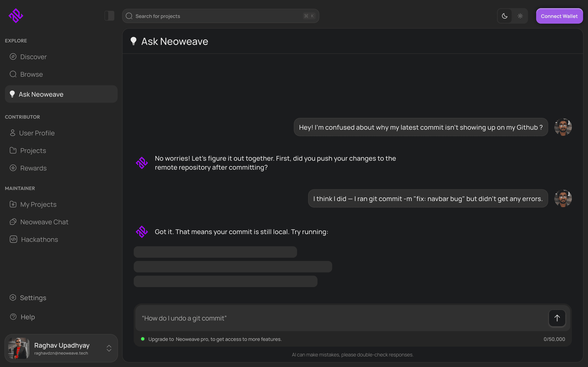Collapse the sidebar panel toggle
Viewport: 588px width, 367px height.
pos(109,16)
